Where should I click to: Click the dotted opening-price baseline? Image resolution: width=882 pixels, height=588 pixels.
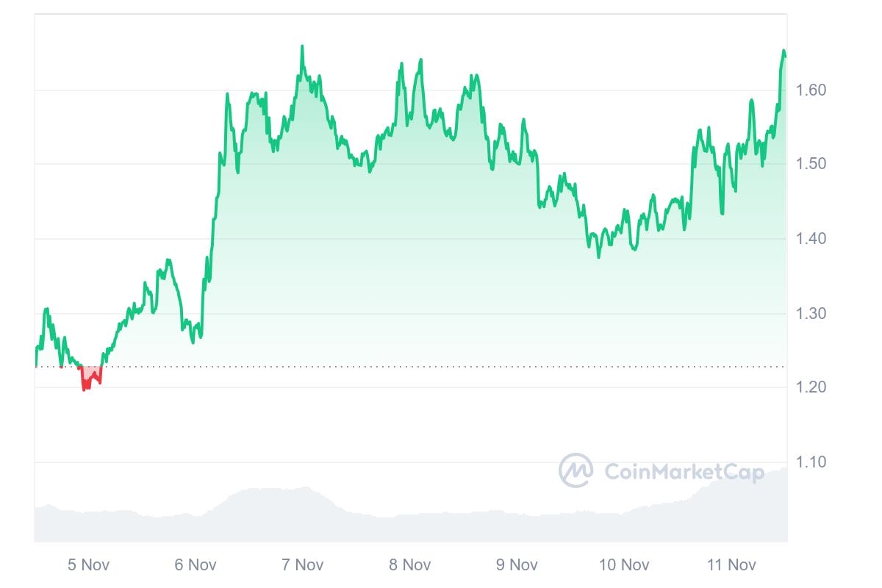point(441,367)
